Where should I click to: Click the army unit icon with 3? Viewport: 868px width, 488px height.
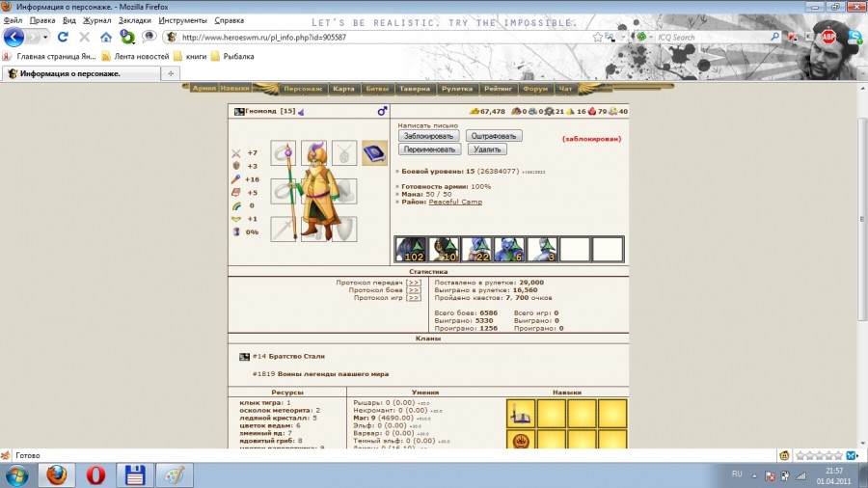click(x=541, y=249)
